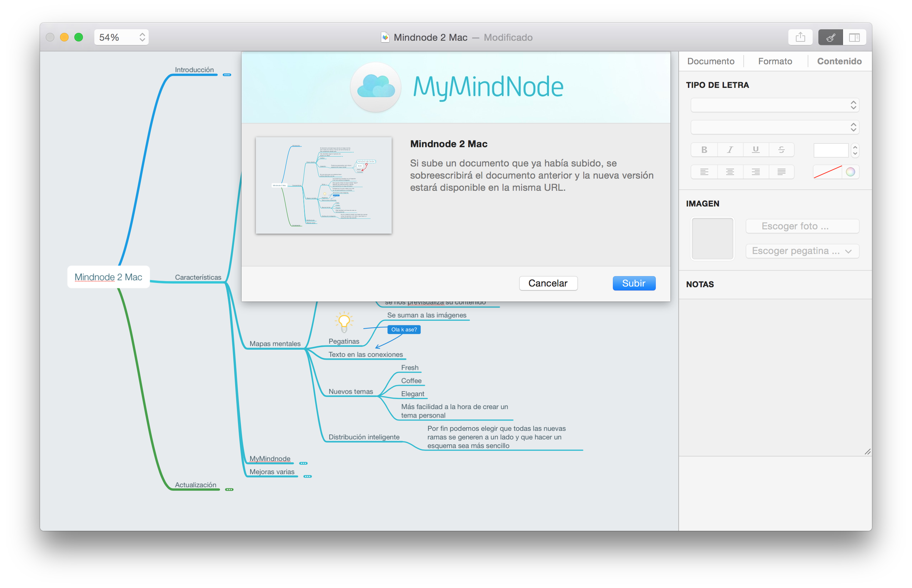The height and width of the screenshot is (588, 912).
Task: Click the MyMindNode cloud icon
Action: point(376,87)
